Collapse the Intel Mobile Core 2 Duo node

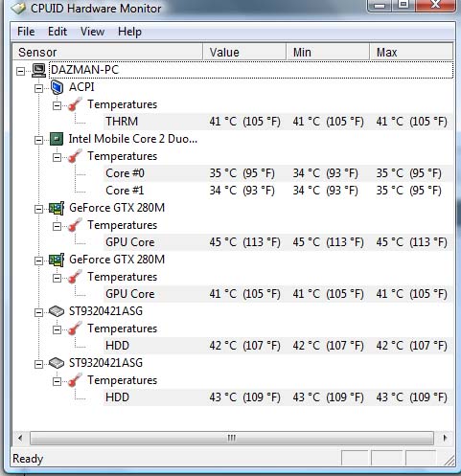[x=38, y=140]
